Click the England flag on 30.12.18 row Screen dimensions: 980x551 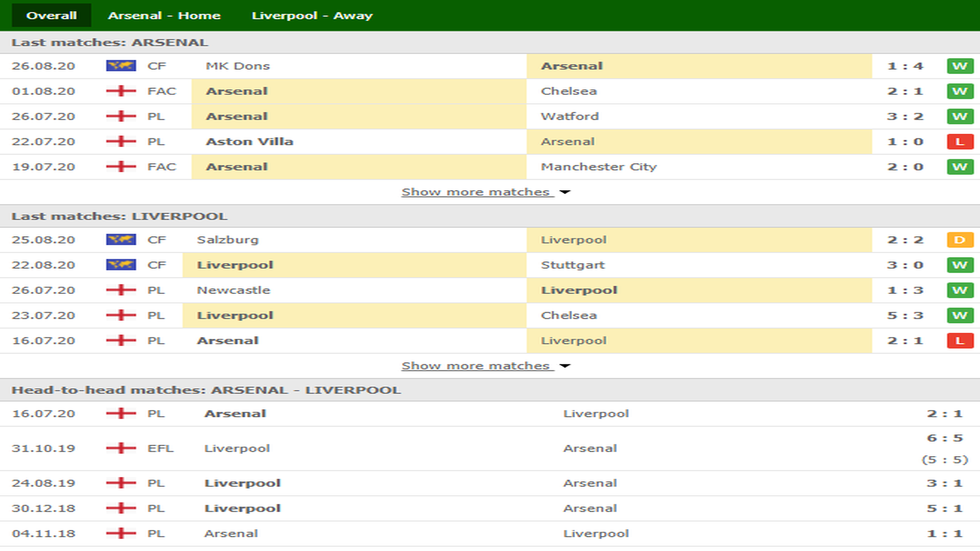pos(121,508)
